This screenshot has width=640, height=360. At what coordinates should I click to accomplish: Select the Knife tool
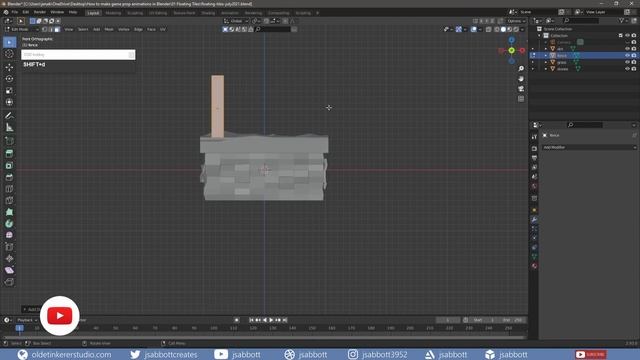pos(9,200)
